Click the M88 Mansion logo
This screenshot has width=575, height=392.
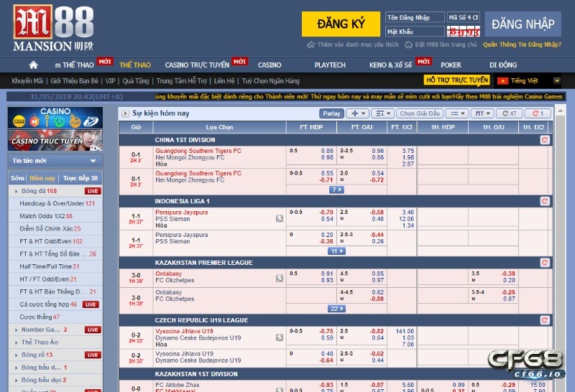pos(53,28)
